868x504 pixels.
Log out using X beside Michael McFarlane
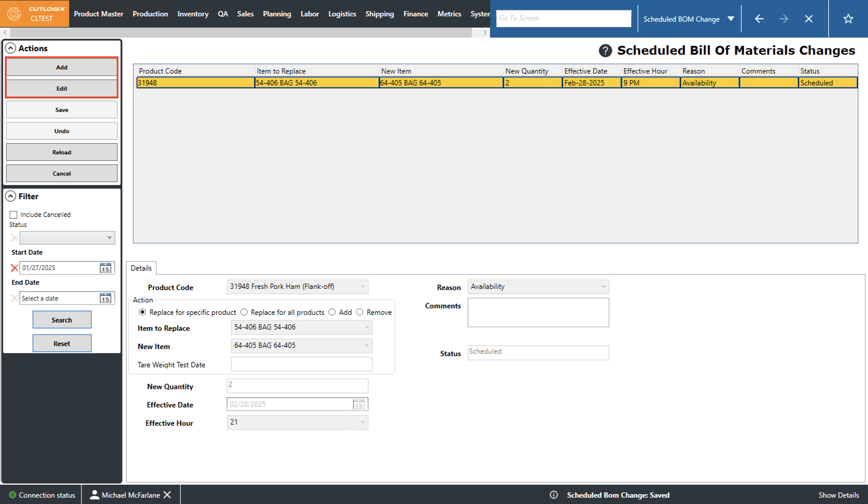tap(167, 495)
